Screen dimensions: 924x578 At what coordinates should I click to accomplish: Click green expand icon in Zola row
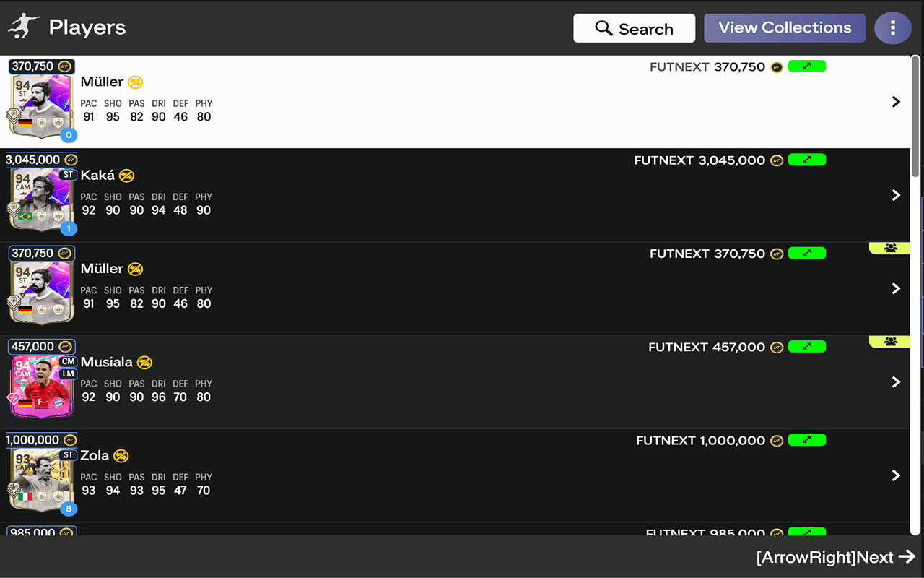tap(806, 440)
